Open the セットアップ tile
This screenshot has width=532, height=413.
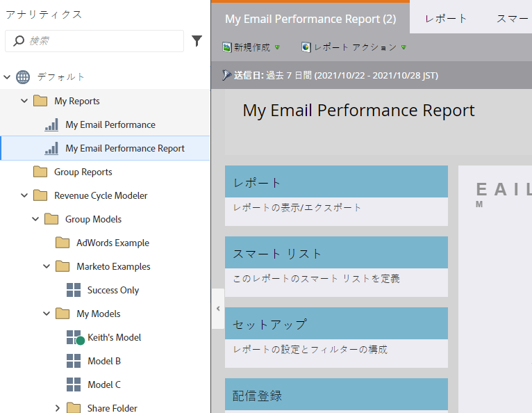tap(336, 337)
